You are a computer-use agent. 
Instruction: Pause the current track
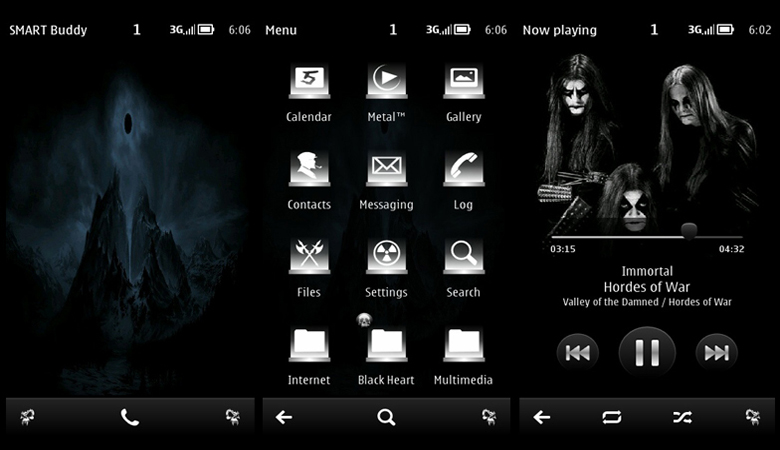pyautogui.click(x=647, y=353)
